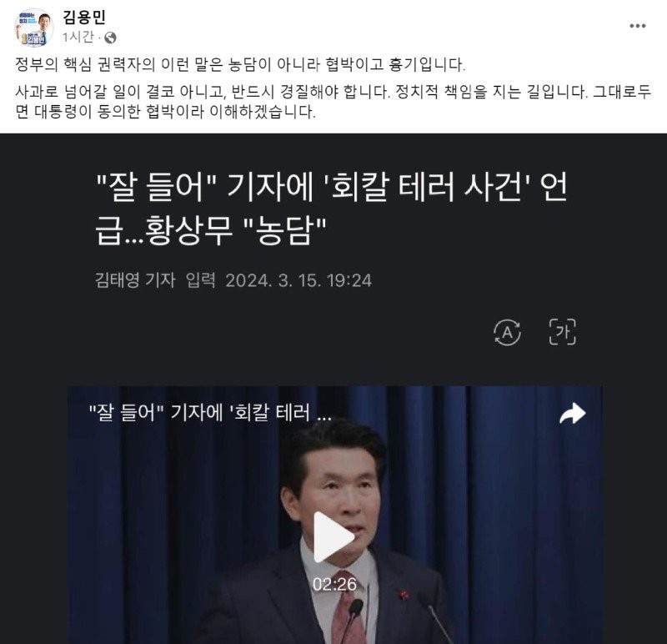Open the 김용민 profile name link
This screenshot has width=667, height=644.
[84, 17]
